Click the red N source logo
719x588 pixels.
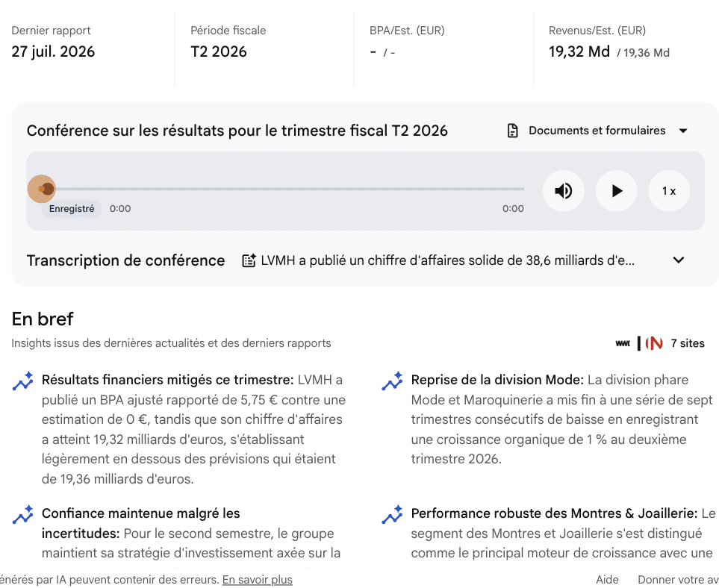point(654,343)
